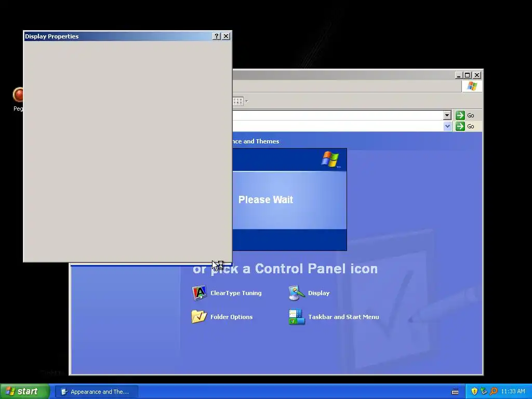Image resolution: width=532 pixels, height=399 pixels.
Task: Click the Views toolbar icon in Control Panel
Action: click(238, 101)
